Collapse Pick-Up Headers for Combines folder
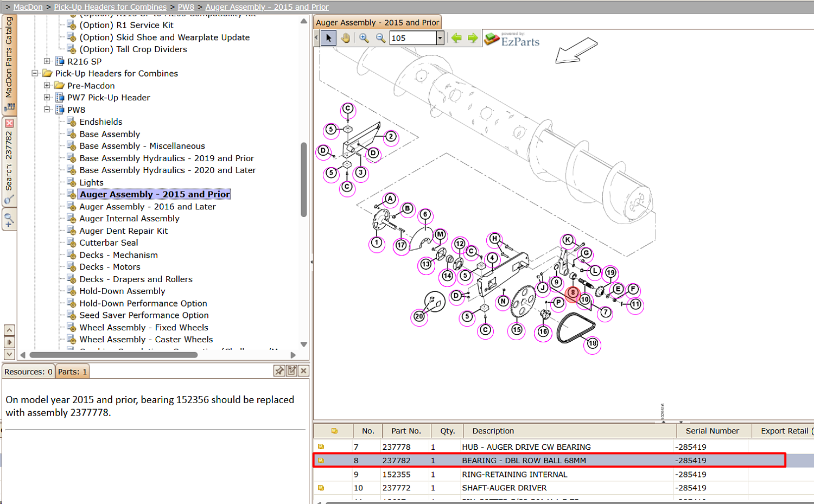 click(35, 73)
